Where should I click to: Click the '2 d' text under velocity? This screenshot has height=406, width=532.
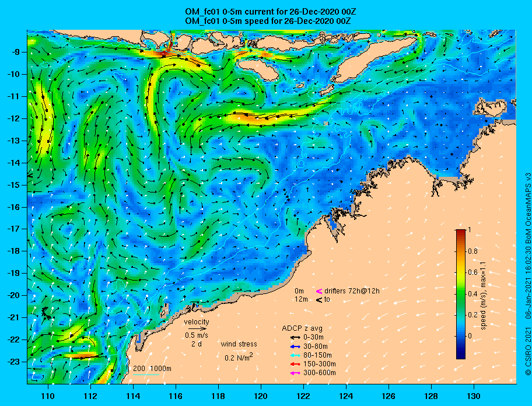point(197,344)
